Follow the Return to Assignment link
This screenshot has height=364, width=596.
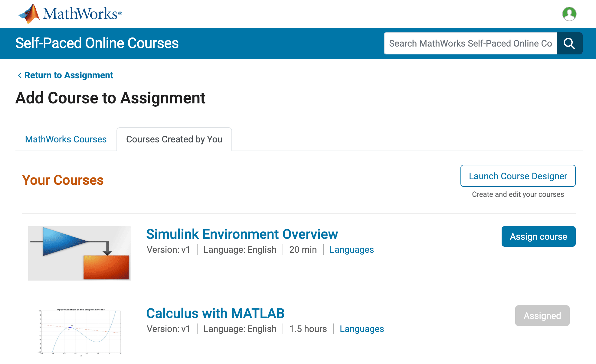click(69, 75)
